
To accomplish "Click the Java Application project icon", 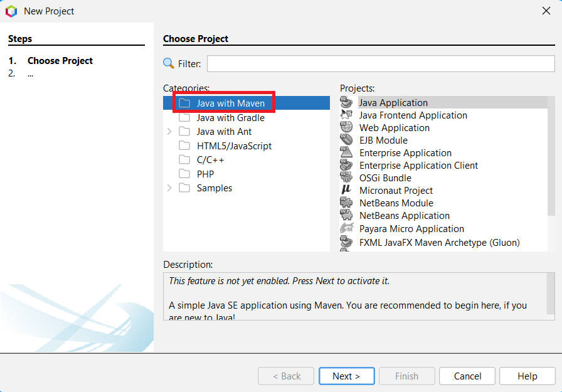I will tap(346, 102).
